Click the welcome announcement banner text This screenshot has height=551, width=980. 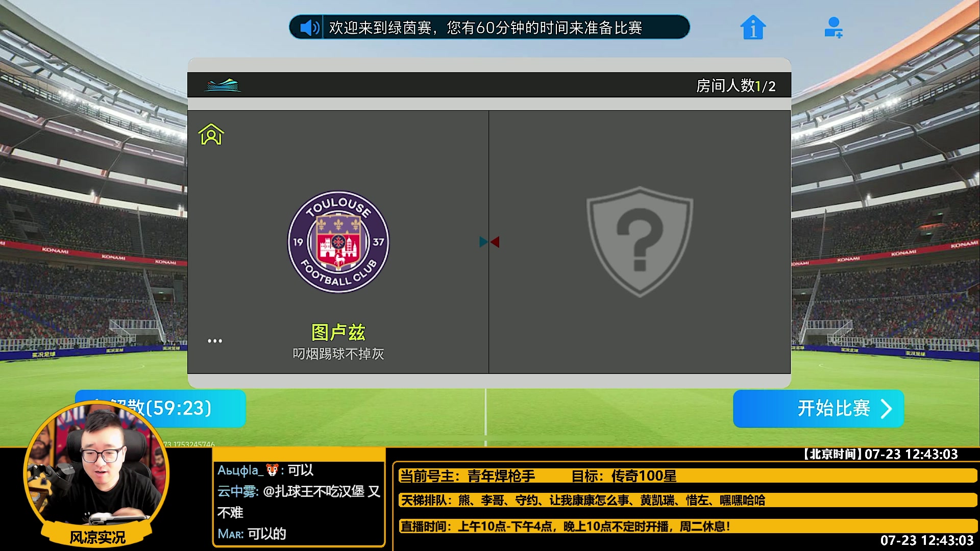485,28
